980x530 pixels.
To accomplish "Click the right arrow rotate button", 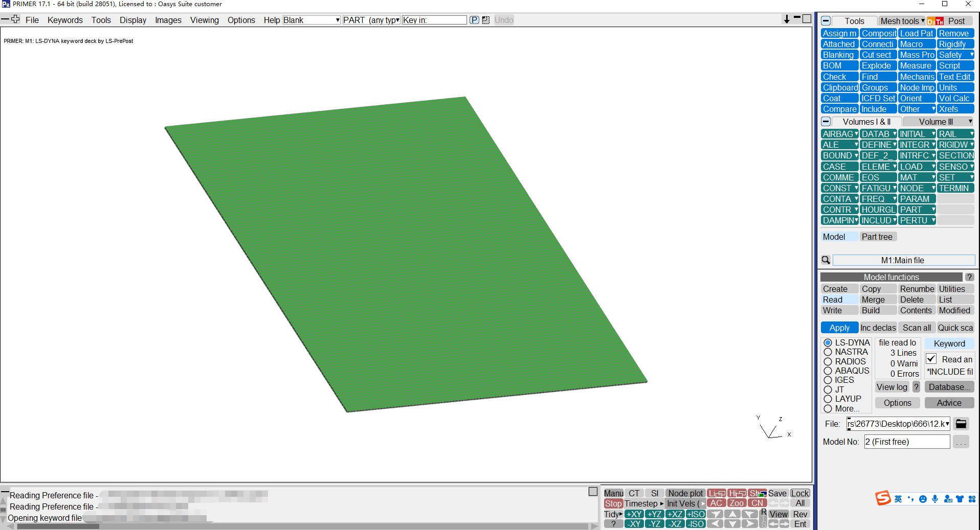I will point(750,524).
